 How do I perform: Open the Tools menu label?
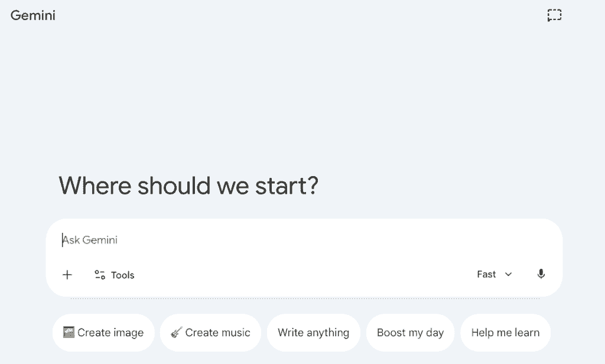(x=122, y=275)
